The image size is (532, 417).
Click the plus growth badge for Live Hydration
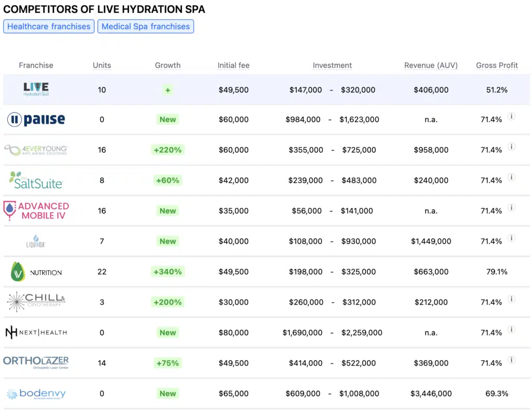coord(168,90)
